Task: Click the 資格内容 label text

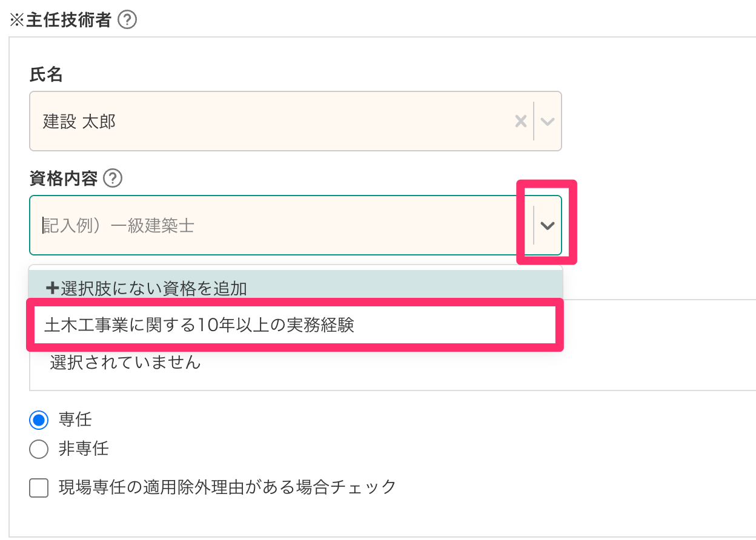Action: coord(64,178)
